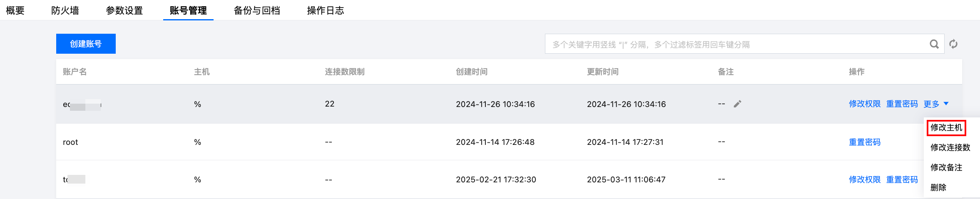Go to the 参数设置 tab
980x199 pixels.
point(124,10)
